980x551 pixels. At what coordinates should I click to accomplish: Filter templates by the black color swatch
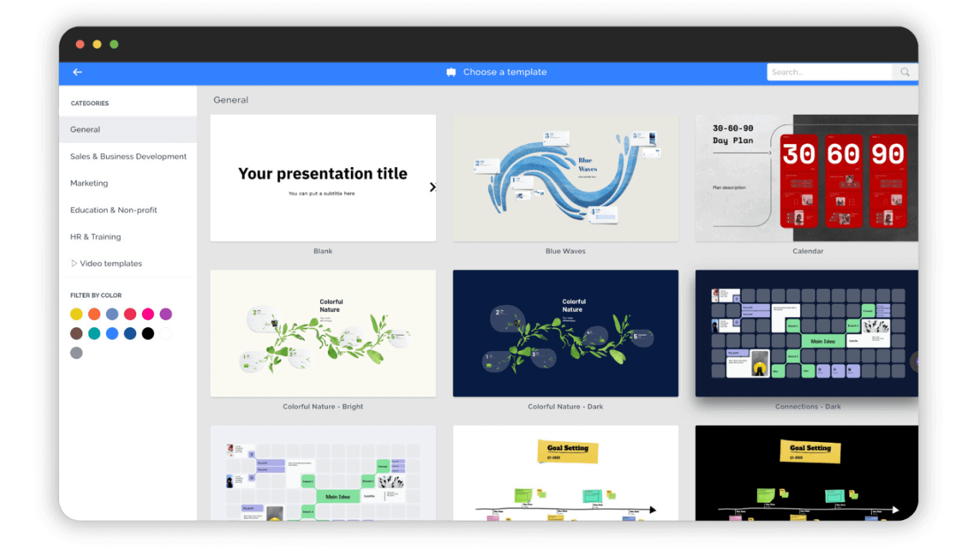pos(148,333)
